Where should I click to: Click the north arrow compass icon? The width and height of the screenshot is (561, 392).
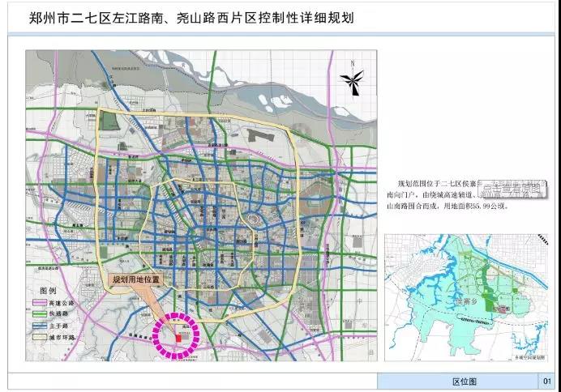click(352, 79)
